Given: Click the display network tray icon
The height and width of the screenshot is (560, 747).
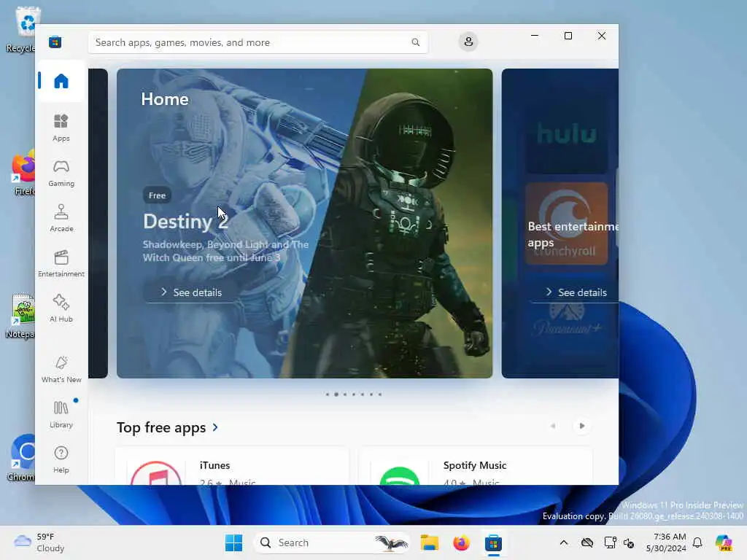Looking at the screenshot, I should pyautogui.click(x=610, y=542).
